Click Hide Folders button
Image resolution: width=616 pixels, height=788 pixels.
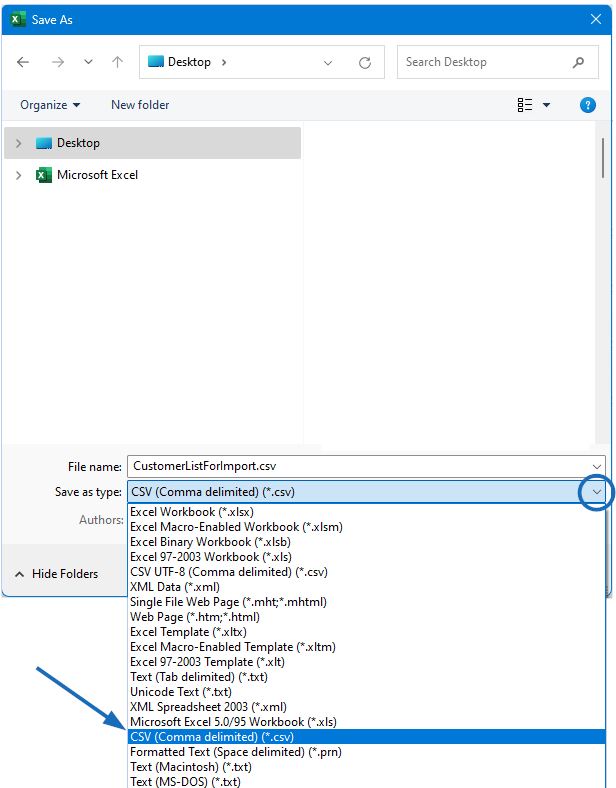[56, 574]
